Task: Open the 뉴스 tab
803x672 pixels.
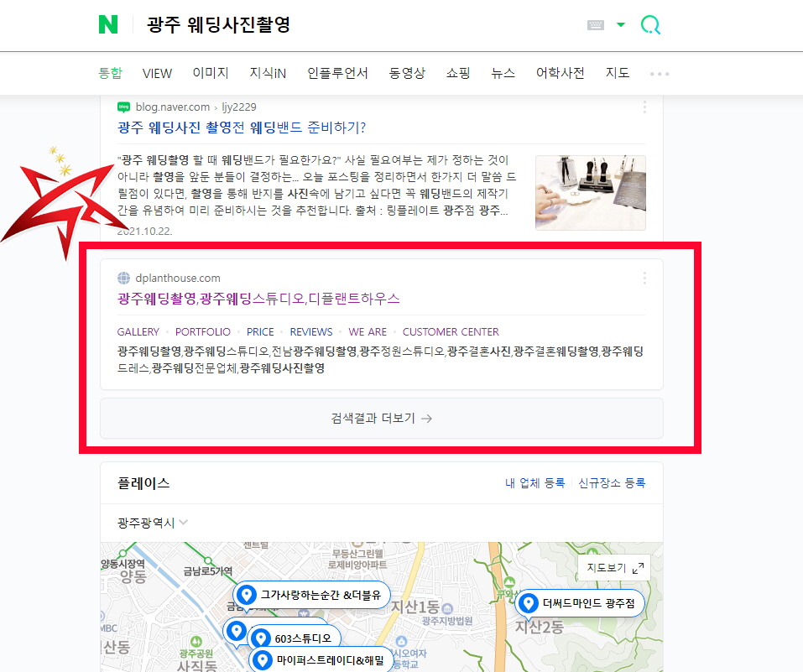Action: coord(503,73)
